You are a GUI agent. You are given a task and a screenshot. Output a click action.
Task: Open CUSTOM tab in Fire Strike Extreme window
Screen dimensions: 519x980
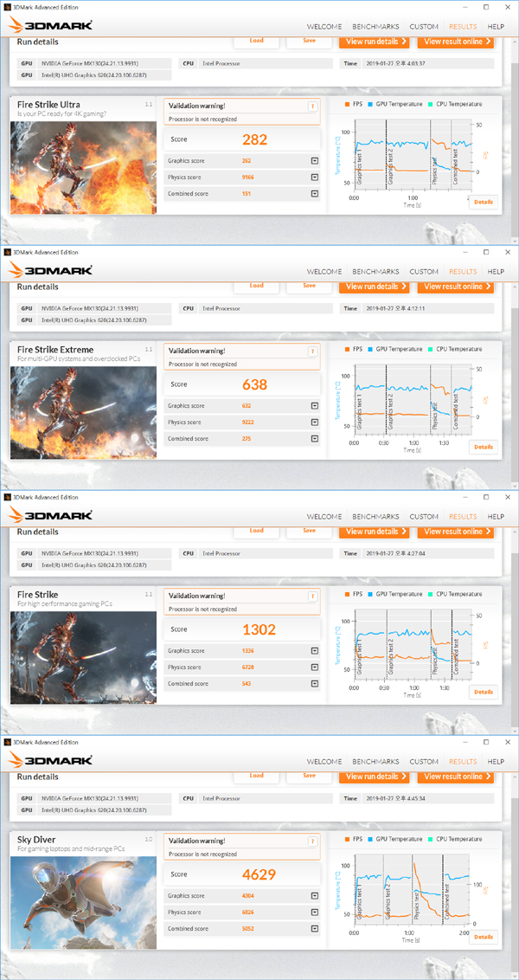(x=424, y=272)
